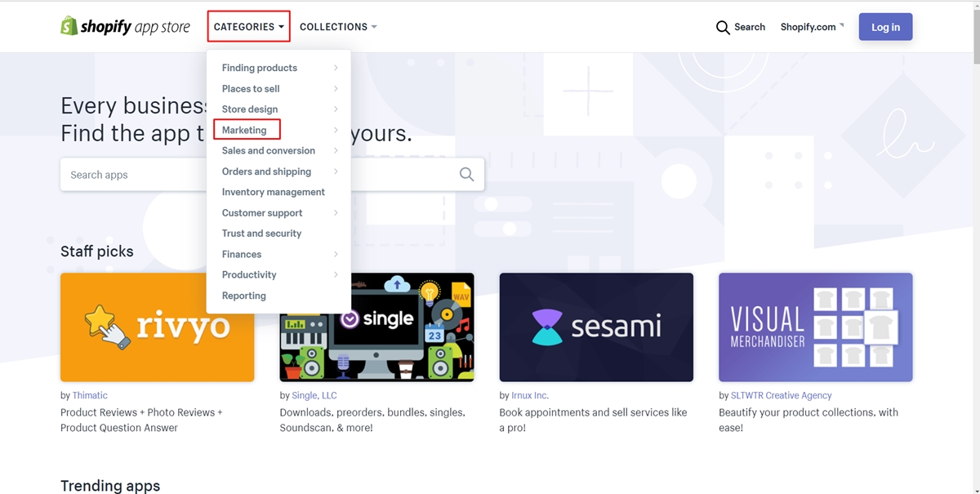Open Productivity category
The width and height of the screenshot is (980, 494).
[x=249, y=275]
